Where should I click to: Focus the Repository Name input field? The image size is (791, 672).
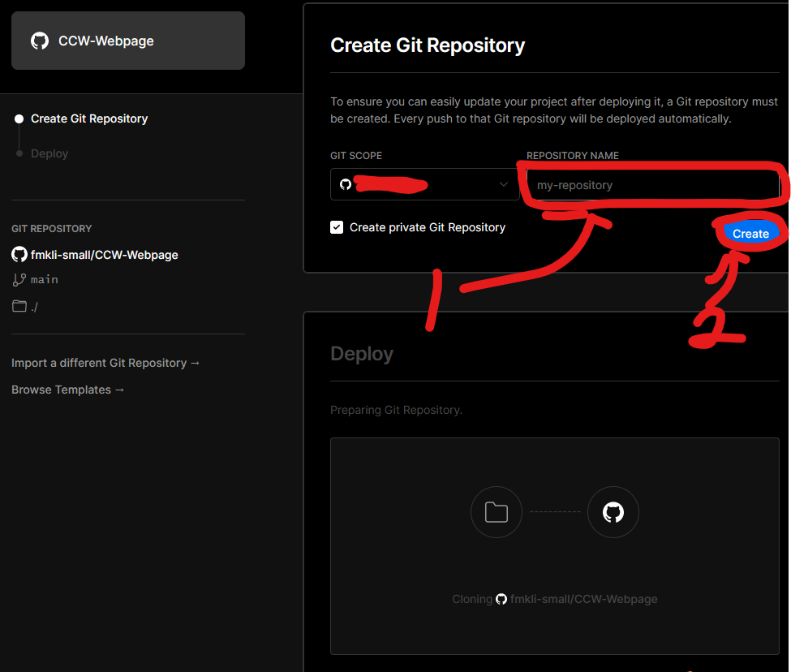pos(653,185)
